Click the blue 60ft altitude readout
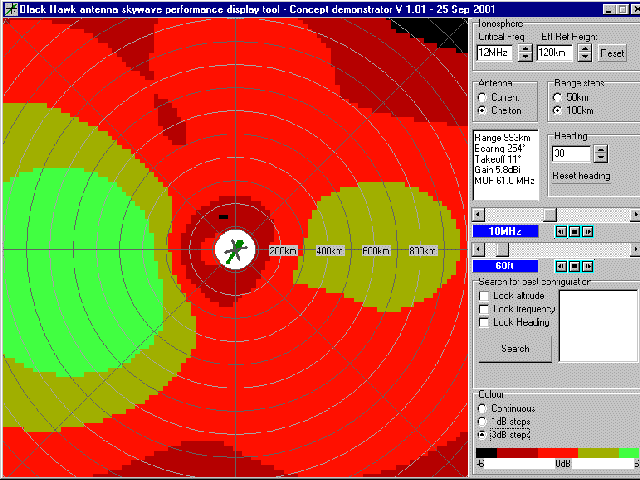Viewport: 640px width, 480px height. [x=505, y=266]
